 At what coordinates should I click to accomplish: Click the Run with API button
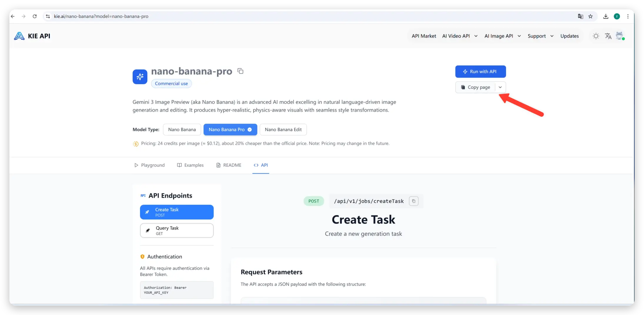481,72
